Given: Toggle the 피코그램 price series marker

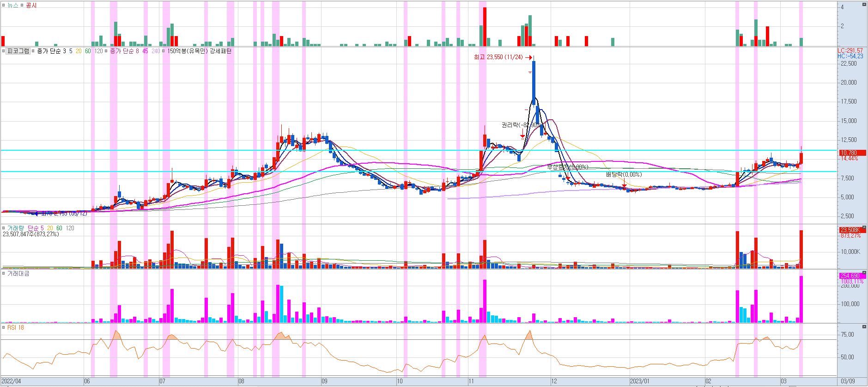Looking at the screenshot, I should [x=4, y=51].
